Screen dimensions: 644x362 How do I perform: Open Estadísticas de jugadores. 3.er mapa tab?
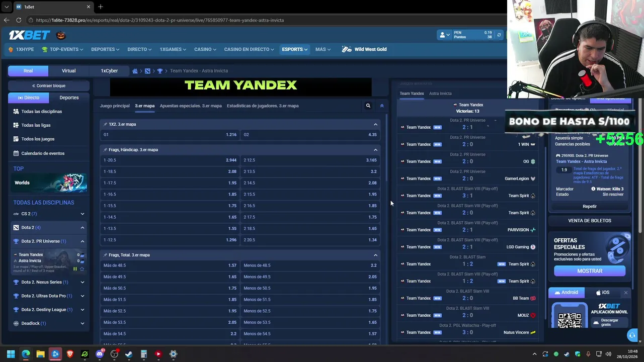(x=263, y=106)
